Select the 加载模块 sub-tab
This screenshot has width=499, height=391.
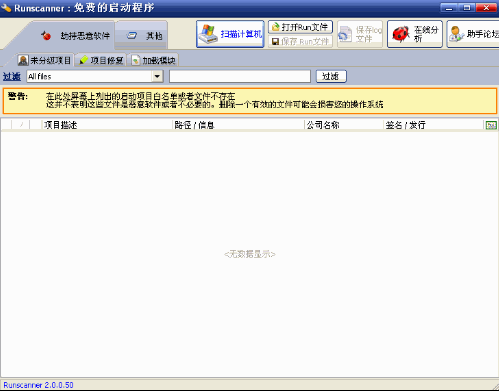pos(153,60)
